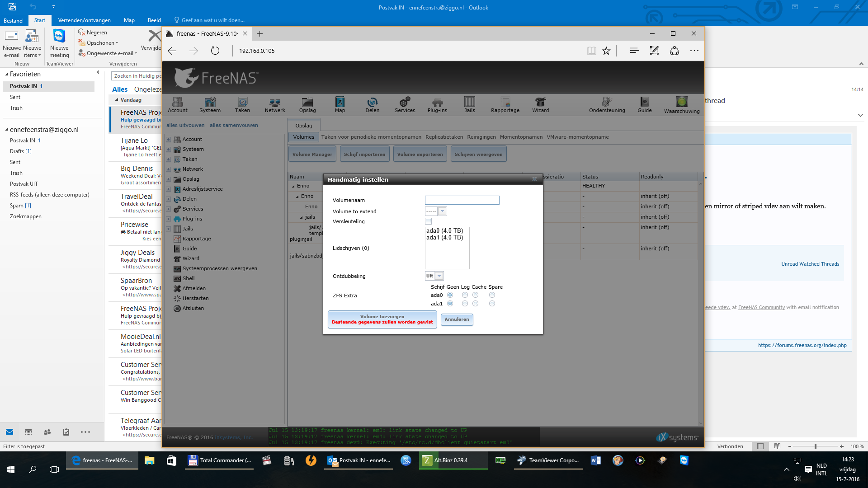Viewport: 868px width, 488px height.
Task: Expand the Jails tree node
Action: [x=168, y=229]
